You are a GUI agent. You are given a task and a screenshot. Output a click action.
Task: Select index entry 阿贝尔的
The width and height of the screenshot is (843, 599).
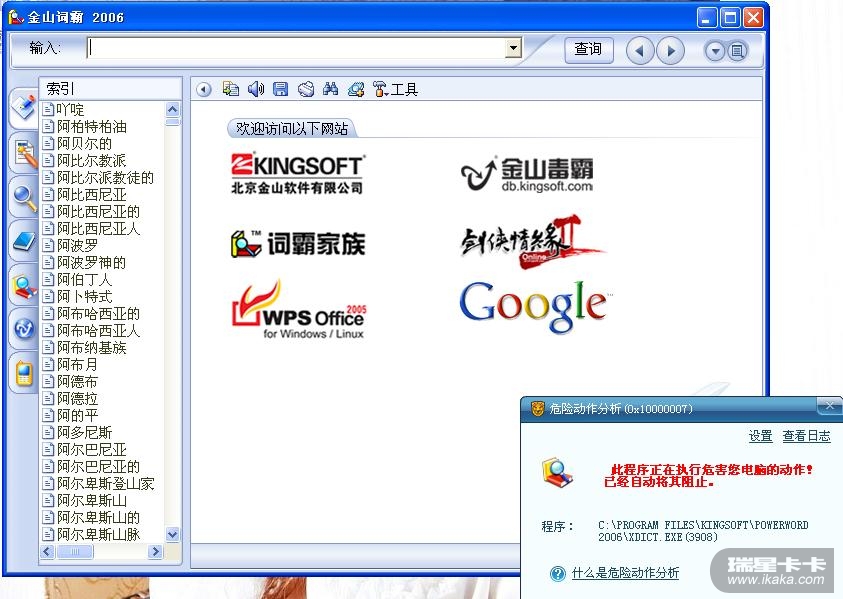78,144
